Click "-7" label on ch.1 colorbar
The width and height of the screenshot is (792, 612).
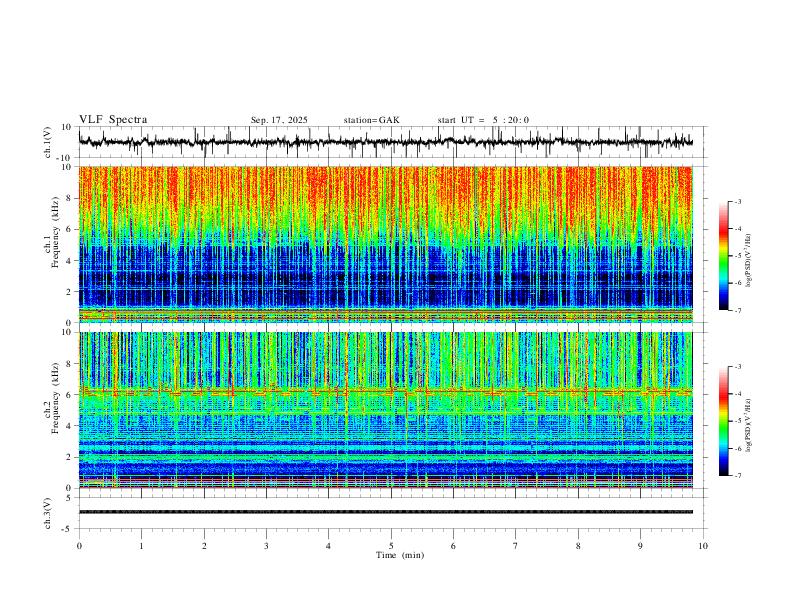tap(738, 310)
